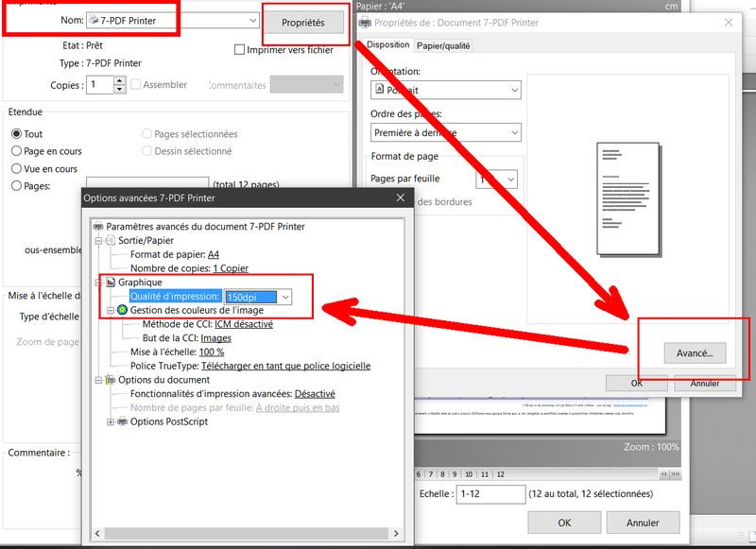Switch to the Papier/qualité tab
Viewport: 756px width, 549px height.
442,45
